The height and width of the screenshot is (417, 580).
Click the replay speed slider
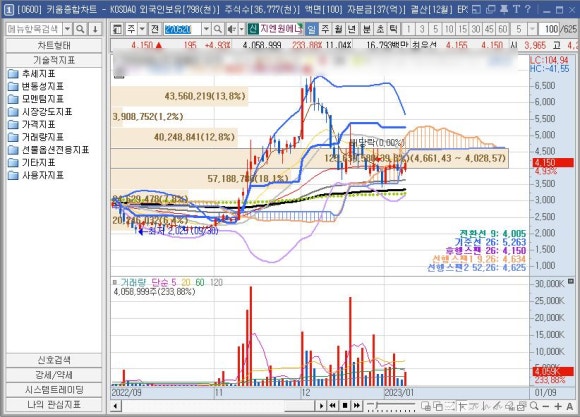coord(391,406)
